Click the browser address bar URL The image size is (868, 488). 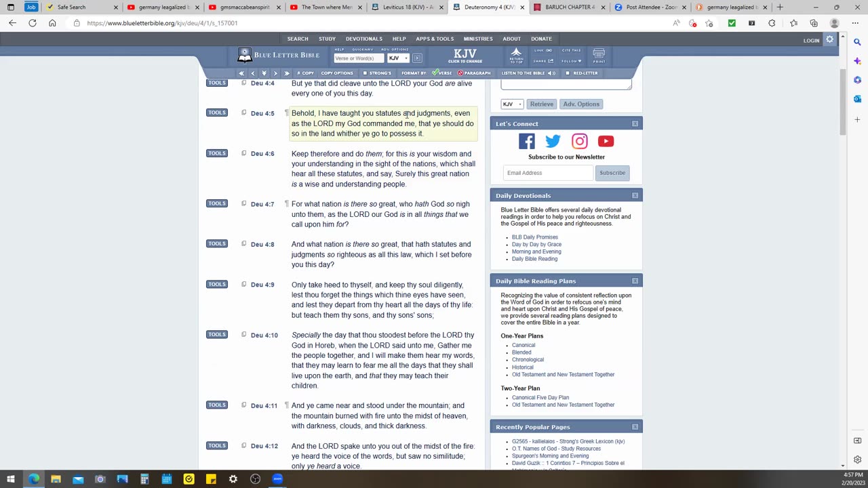click(x=162, y=23)
